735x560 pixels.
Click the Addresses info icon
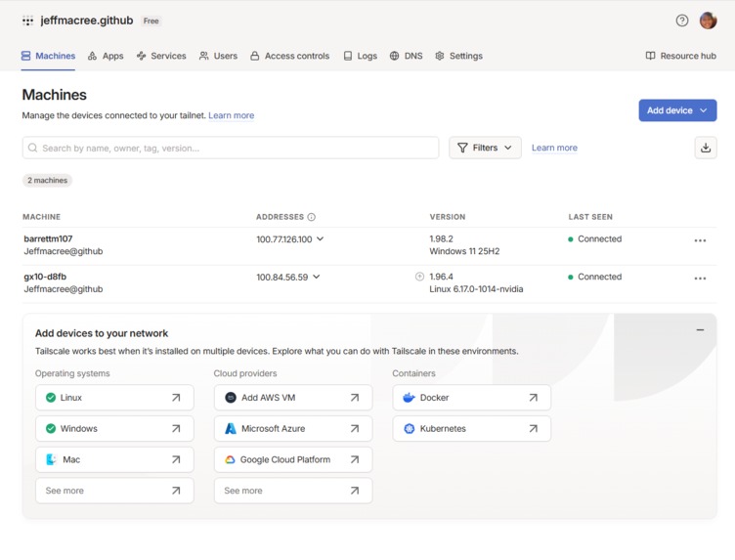[311, 217]
